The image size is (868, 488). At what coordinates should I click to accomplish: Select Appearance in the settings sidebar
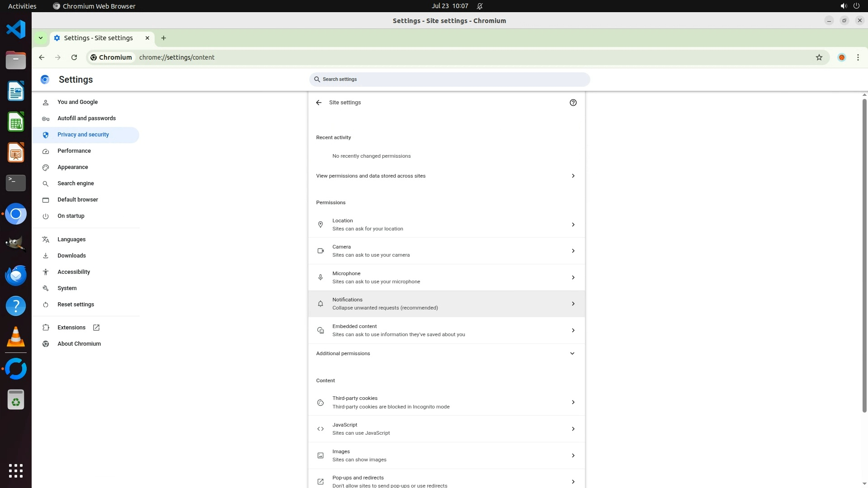click(73, 167)
